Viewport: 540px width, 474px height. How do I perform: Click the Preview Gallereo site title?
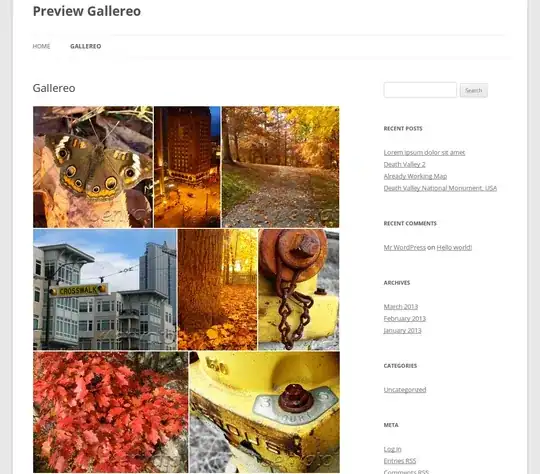[x=87, y=11]
